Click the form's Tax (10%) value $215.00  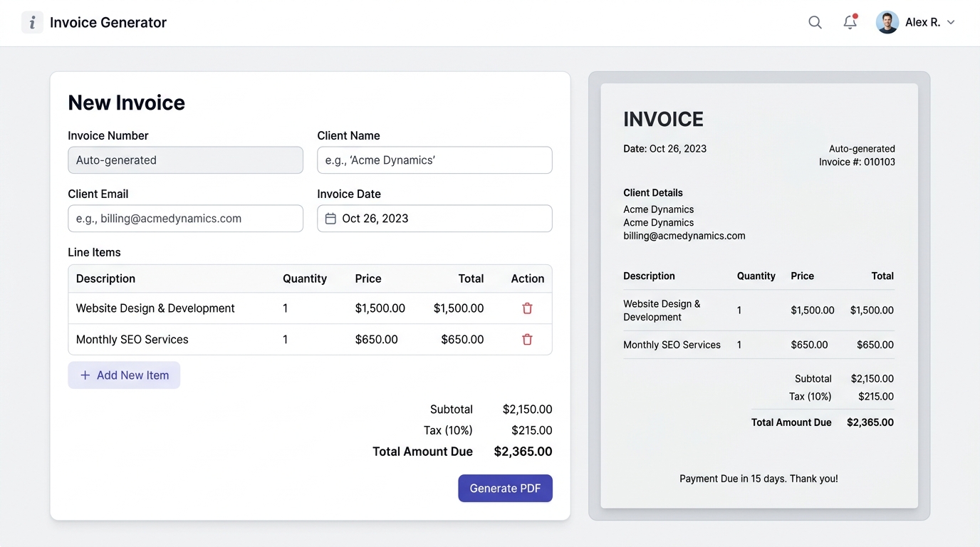tap(532, 430)
